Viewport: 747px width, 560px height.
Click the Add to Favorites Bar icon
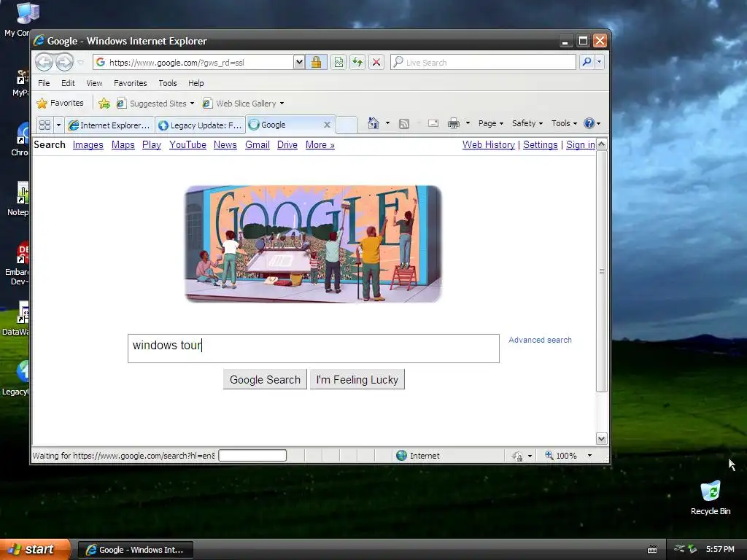[x=104, y=103]
